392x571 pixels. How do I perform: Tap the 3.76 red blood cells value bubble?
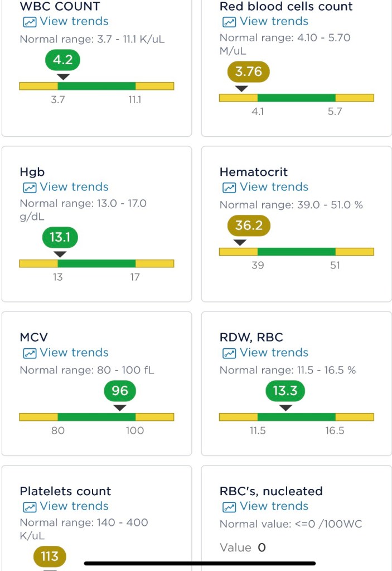tap(249, 71)
